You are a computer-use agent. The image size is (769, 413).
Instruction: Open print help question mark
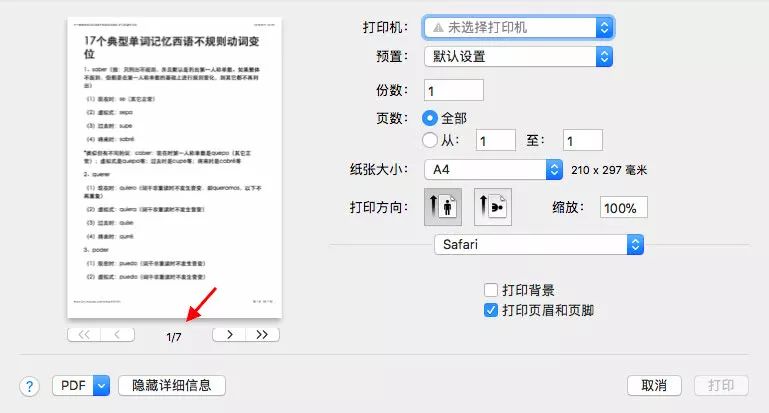coord(30,386)
